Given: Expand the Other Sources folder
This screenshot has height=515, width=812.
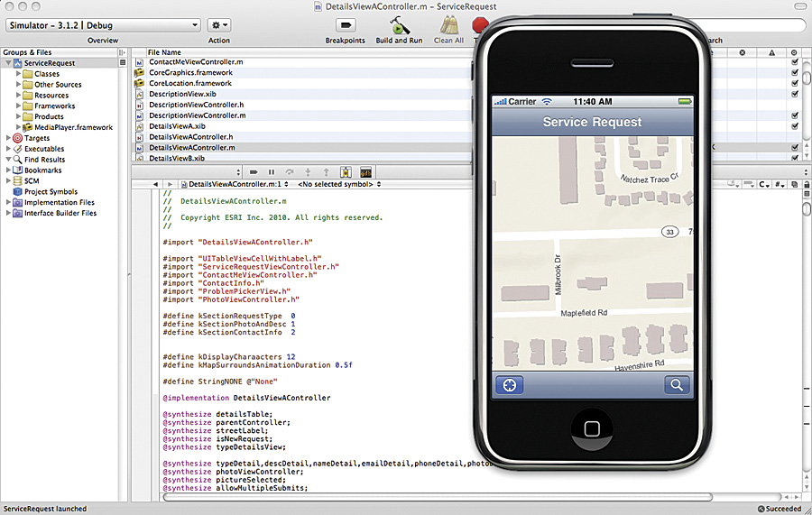Looking at the screenshot, I should 18,85.
